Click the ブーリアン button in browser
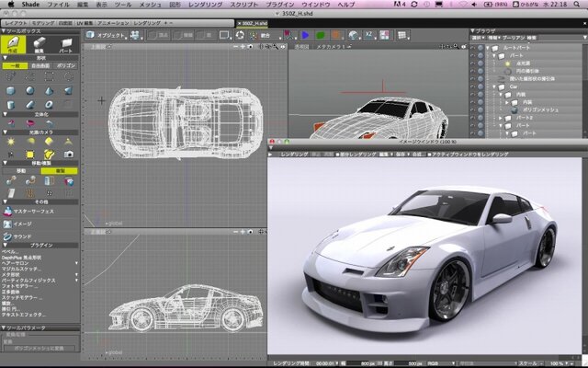This screenshot has width=588, height=368. (x=514, y=38)
